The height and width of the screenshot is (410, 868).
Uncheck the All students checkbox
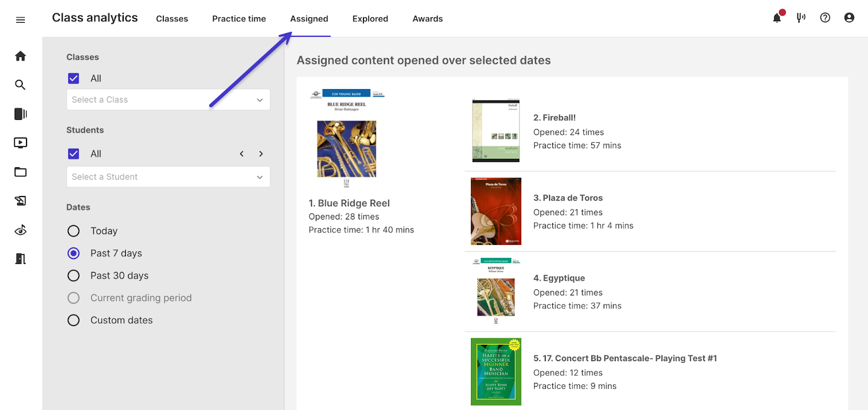pyautogui.click(x=74, y=154)
